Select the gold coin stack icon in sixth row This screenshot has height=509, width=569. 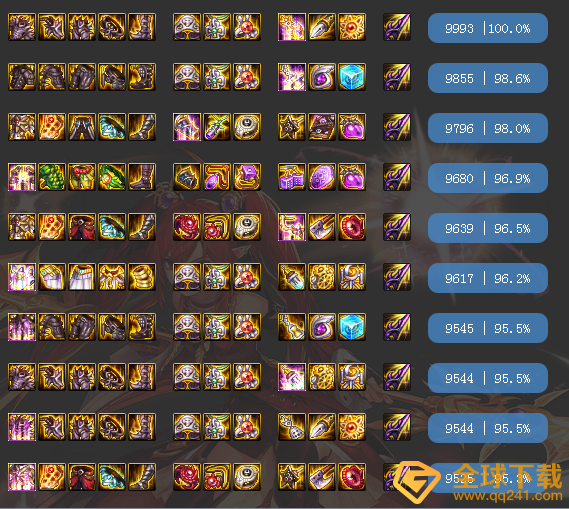coord(142,277)
